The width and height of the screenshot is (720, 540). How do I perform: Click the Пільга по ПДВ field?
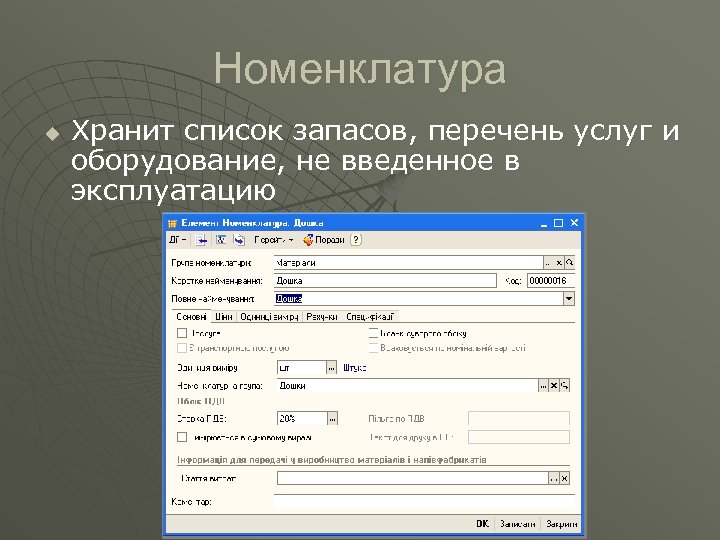point(519,419)
